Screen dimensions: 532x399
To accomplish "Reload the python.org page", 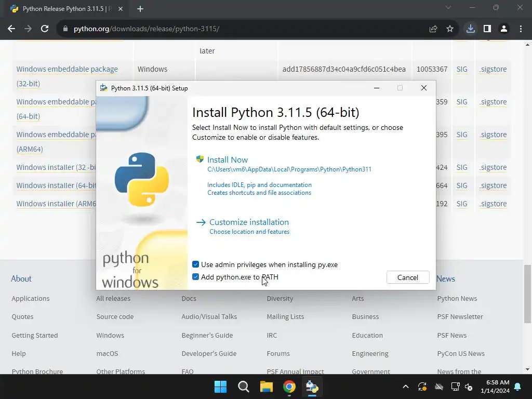I will tap(45, 29).
